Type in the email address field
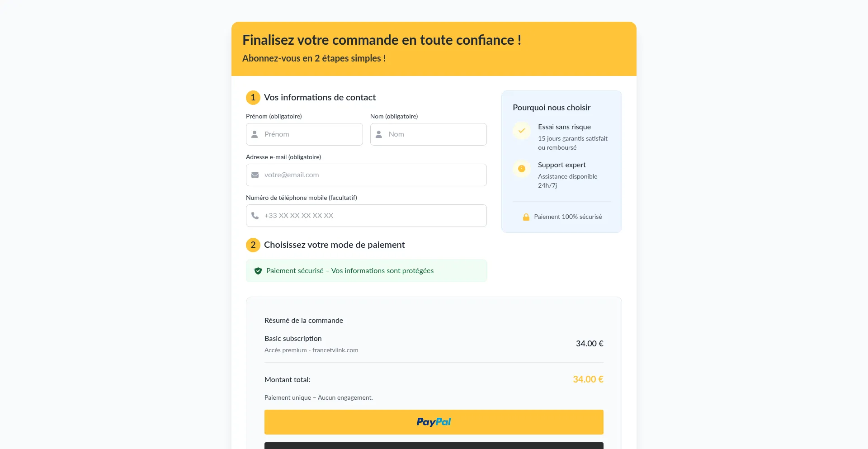This screenshot has height=449, width=868. coord(373,175)
